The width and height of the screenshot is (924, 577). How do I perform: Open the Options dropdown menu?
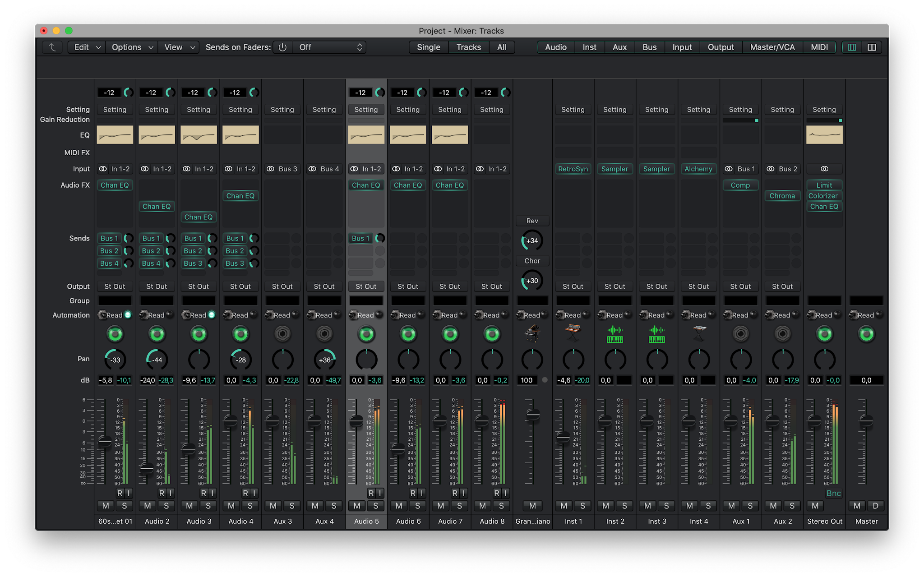pyautogui.click(x=132, y=47)
